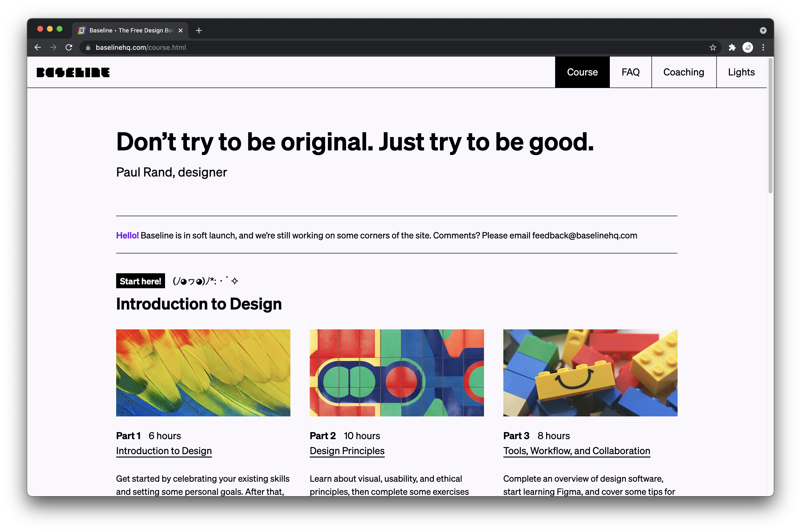Screen dimensions: 801x532
Task: Reload the page with refresh icon
Action: 69,47
